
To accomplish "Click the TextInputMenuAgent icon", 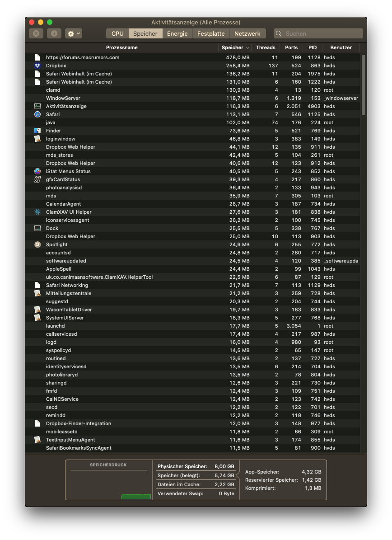I will click(37, 440).
